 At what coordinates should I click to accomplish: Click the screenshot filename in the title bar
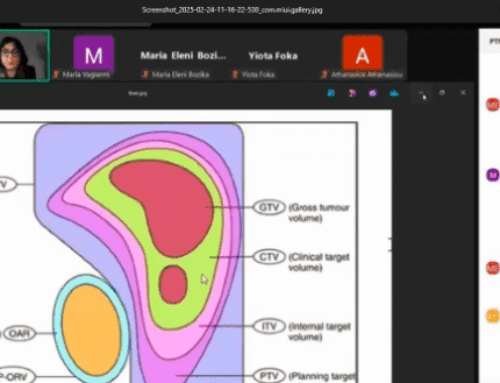(232, 10)
